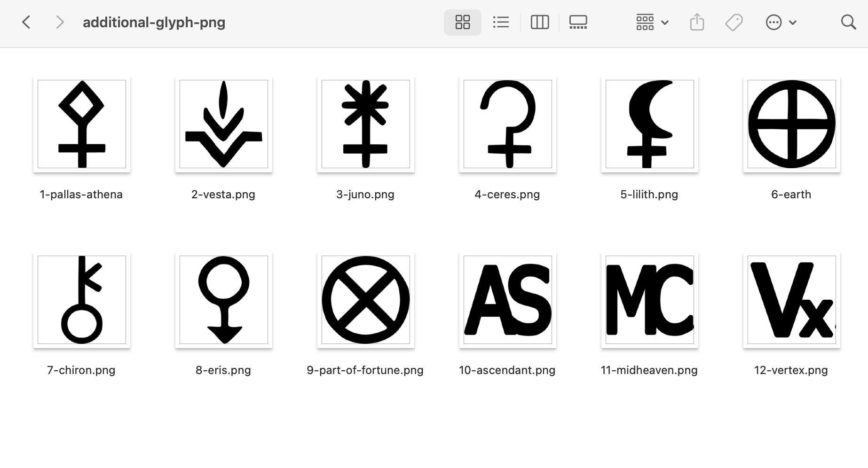Select the 11-midheaven.png MC thumbnail

click(650, 300)
